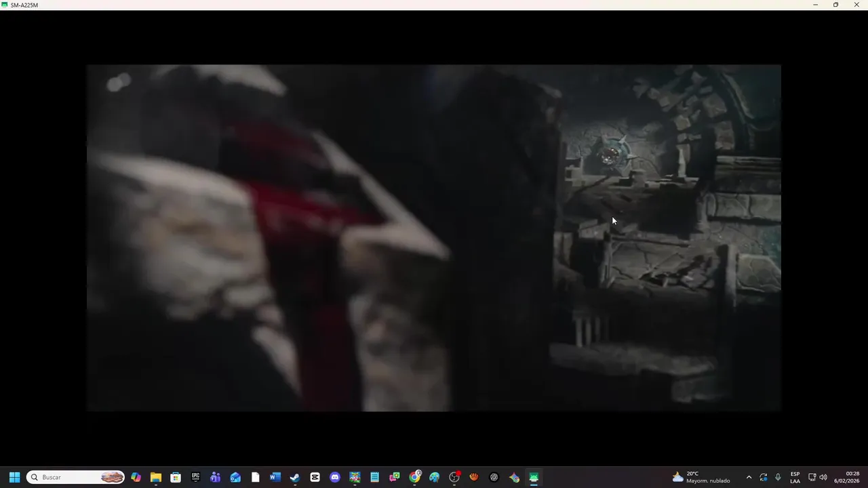
Task: Select the active scrcpy Android taskbar icon
Action: point(534,477)
